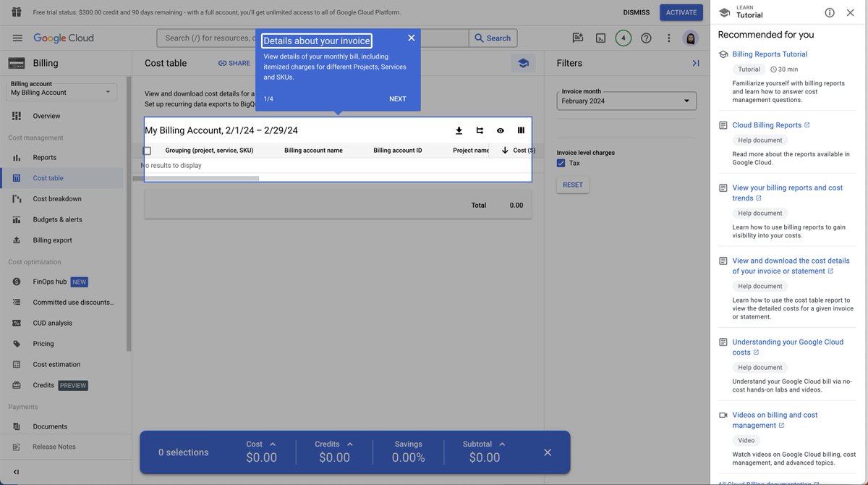This screenshot has width=868, height=485.
Task: Close the invoice details tooltip popup
Action: pyautogui.click(x=411, y=38)
